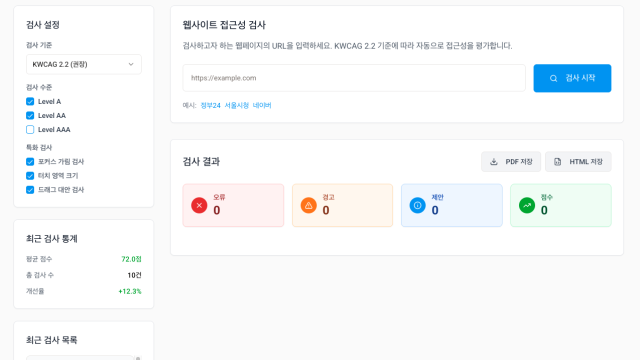This screenshot has width=640, height=360.
Task: Click the green score trend icon
Action: coord(527,205)
